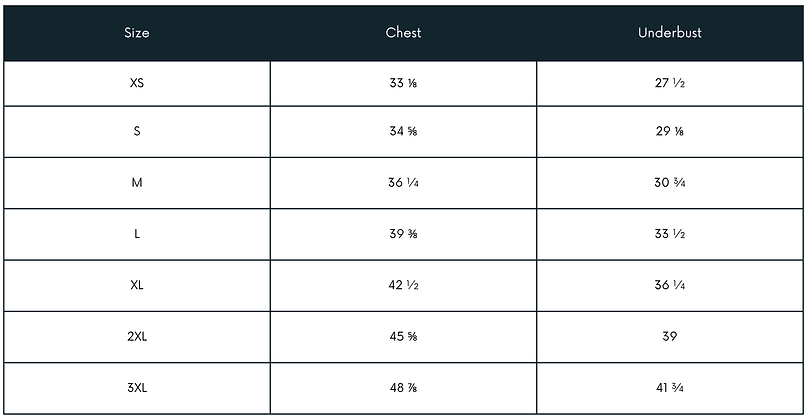Click the 2XL underbust value 39
The height and width of the screenshot is (420, 807).
pos(670,337)
